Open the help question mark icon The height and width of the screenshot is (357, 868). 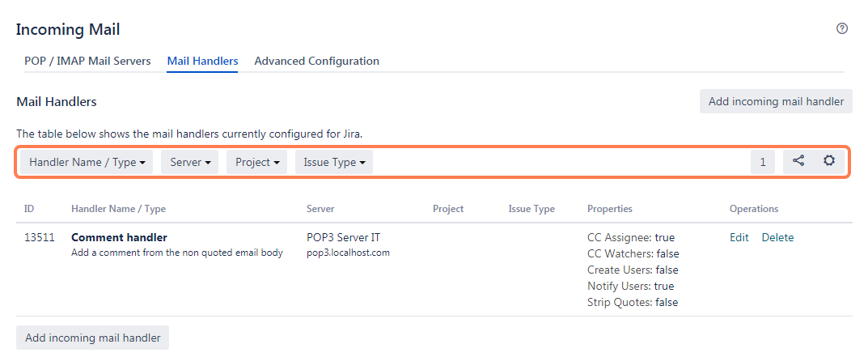(x=842, y=28)
